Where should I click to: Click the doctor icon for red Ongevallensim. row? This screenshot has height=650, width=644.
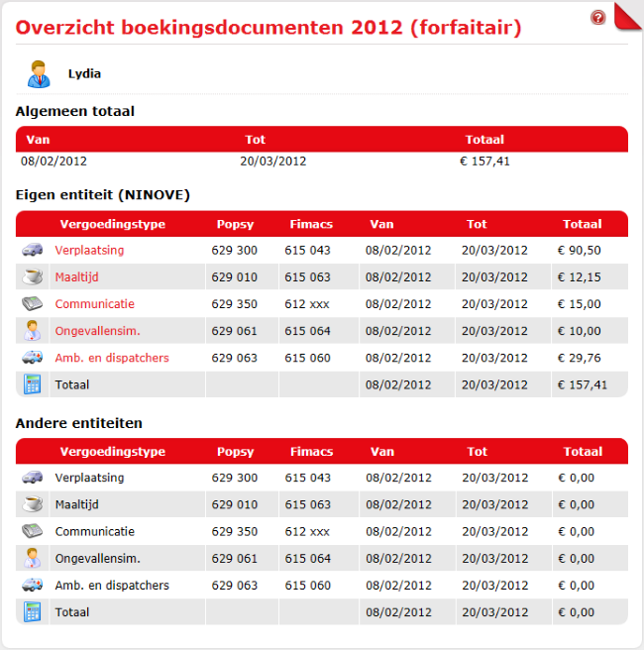[33, 330]
